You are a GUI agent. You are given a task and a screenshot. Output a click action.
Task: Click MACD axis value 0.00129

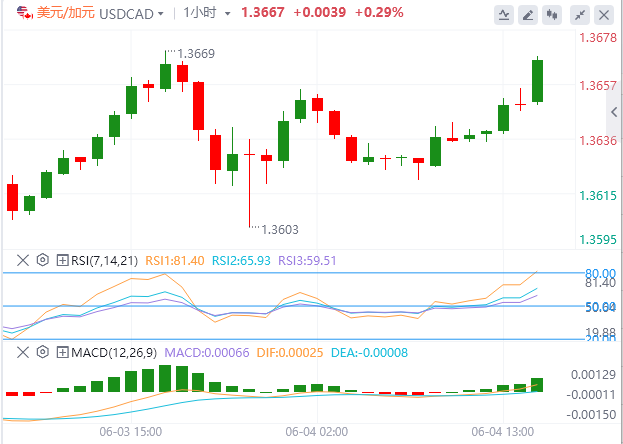[593, 374]
